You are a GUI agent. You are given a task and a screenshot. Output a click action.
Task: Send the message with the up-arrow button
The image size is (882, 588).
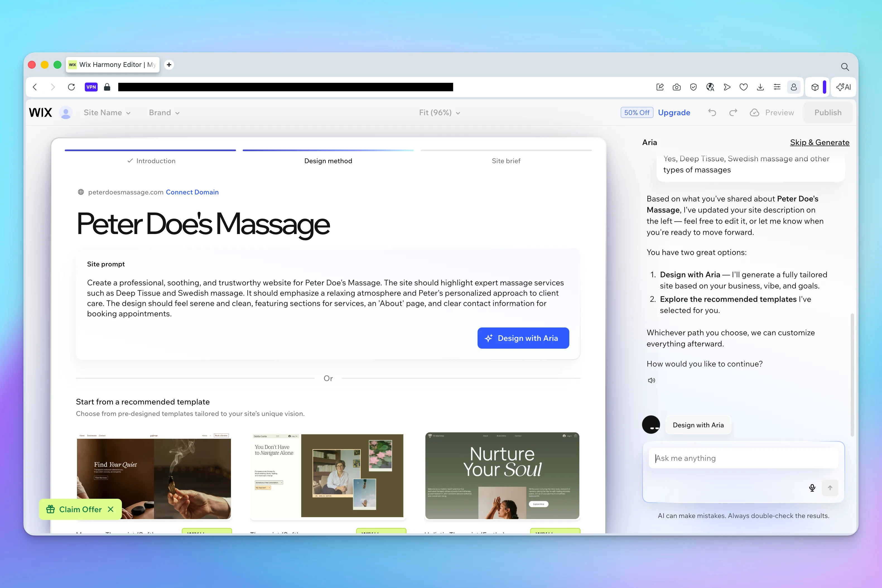[830, 488]
